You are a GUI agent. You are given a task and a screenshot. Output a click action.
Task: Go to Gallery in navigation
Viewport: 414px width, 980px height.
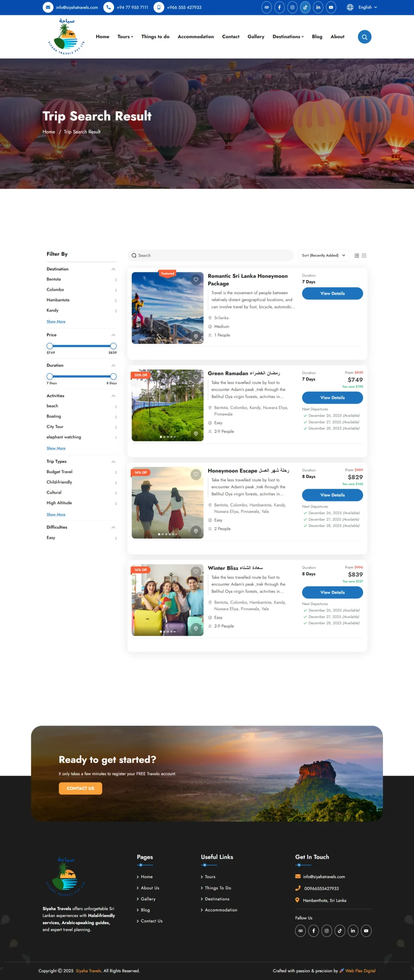point(256,37)
